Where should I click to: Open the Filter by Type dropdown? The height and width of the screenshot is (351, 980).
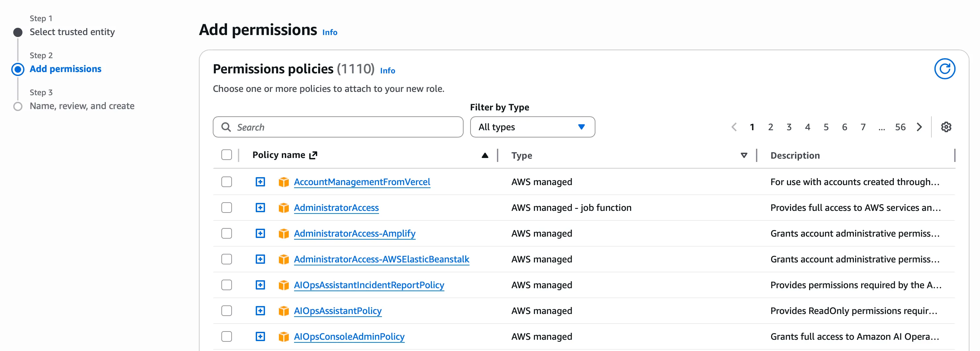(532, 127)
